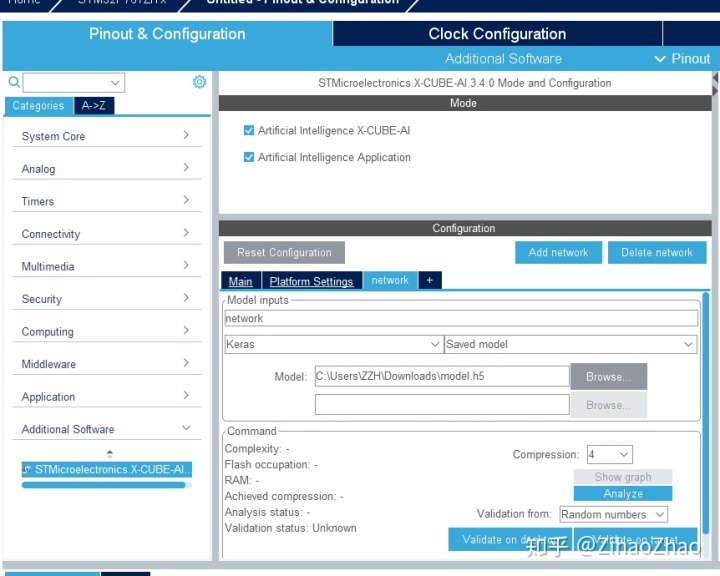
Task: Click the disabled Browse button on second row
Action: coord(609,405)
